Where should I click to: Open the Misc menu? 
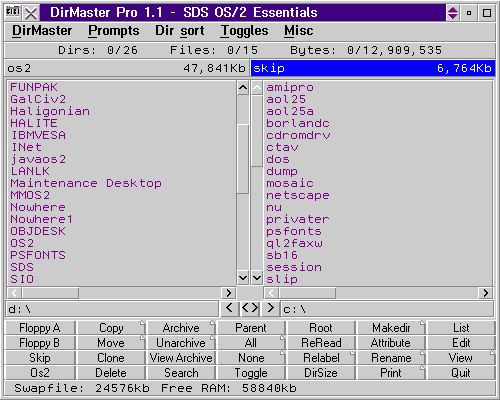pyautogui.click(x=299, y=31)
